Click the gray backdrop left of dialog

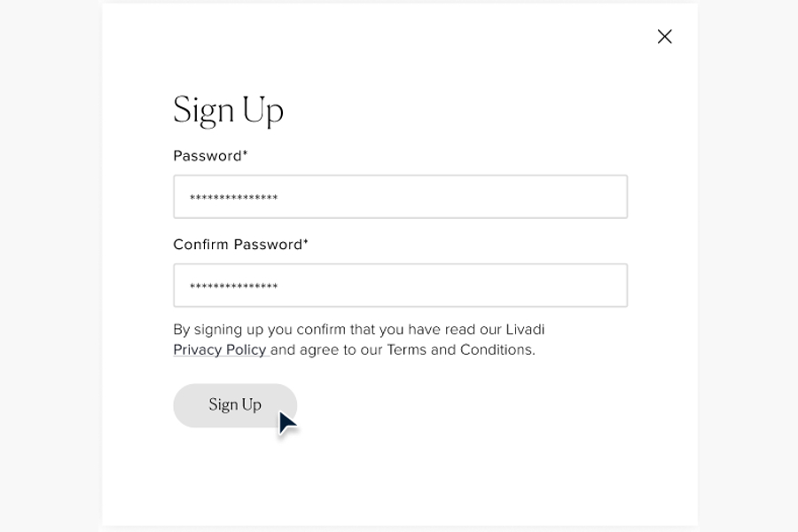(51, 266)
